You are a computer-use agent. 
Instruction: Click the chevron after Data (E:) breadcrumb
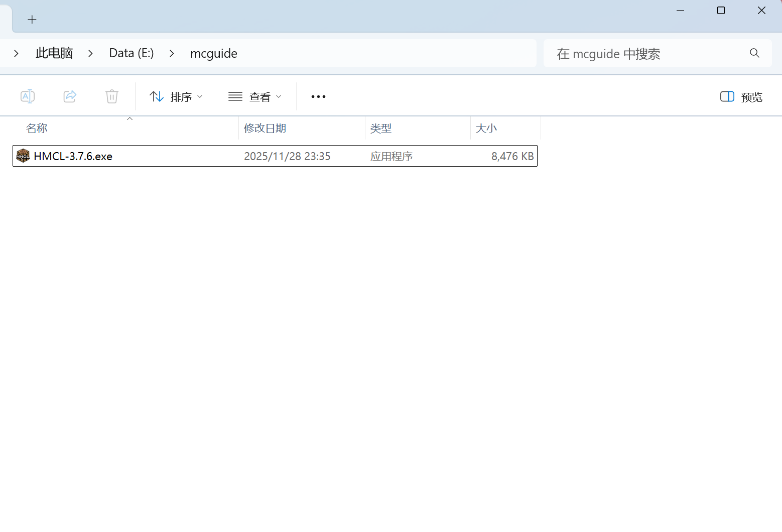(x=172, y=53)
